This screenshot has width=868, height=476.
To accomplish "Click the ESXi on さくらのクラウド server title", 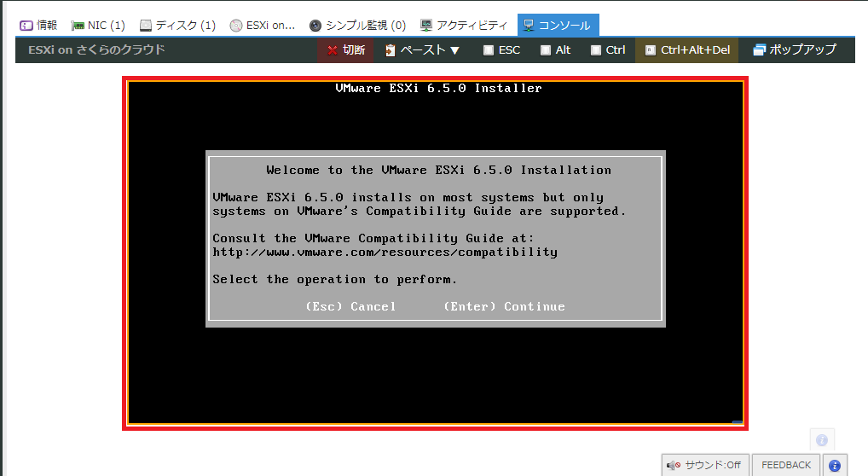I will pyautogui.click(x=97, y=49).
